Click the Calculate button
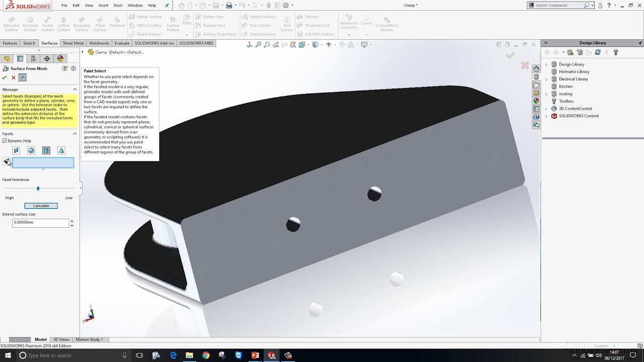This screenshot has height=362, width=644. coord(41,206)
